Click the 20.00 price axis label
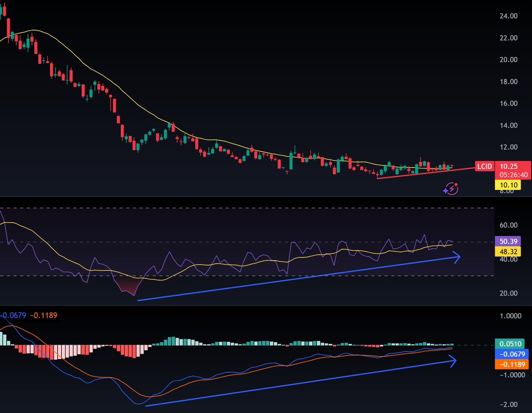The image size is (532, 413). (509, 60)
